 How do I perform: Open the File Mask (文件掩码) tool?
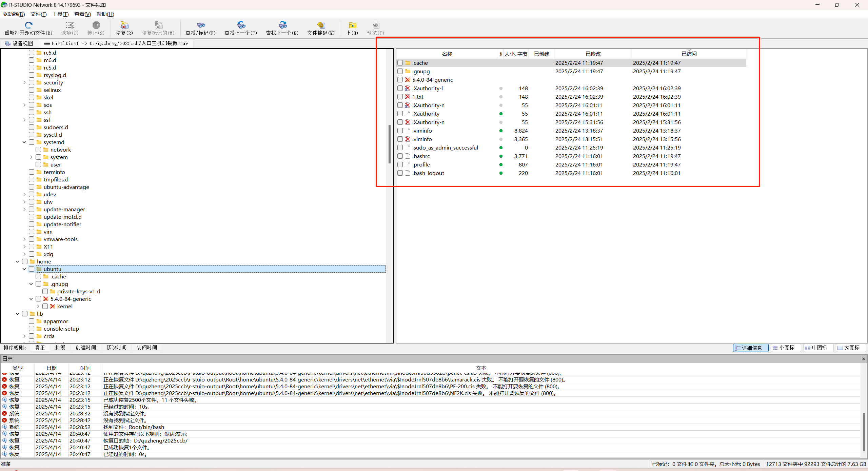tap(321, 25)
